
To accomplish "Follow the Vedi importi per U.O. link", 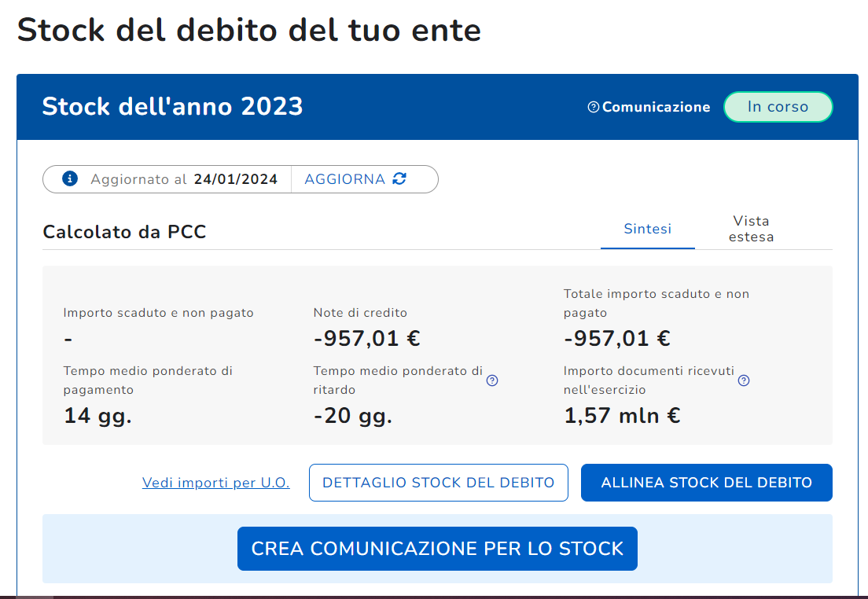I will pyautogui.click(x=216, y=483).
